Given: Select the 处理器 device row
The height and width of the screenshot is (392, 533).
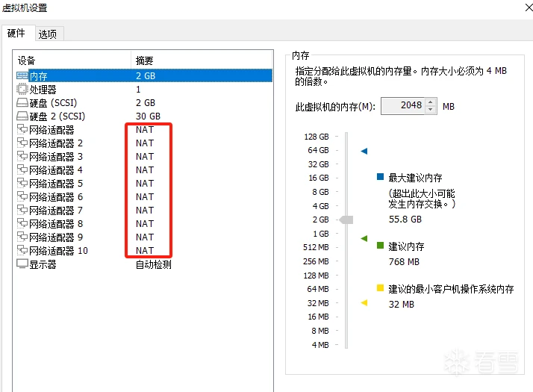Looking at the screenshot, I should click(x=144, y=89).
